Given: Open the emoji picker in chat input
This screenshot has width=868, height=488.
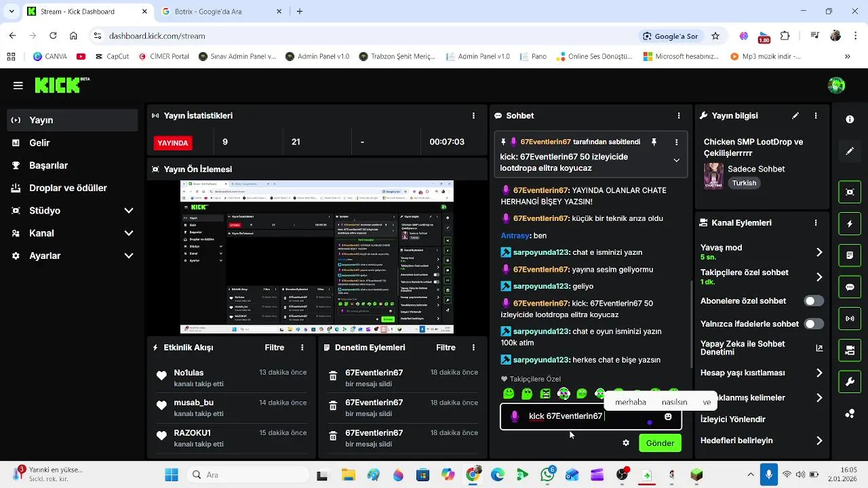Looking at the screenshot, I should (x=668, y=416).
